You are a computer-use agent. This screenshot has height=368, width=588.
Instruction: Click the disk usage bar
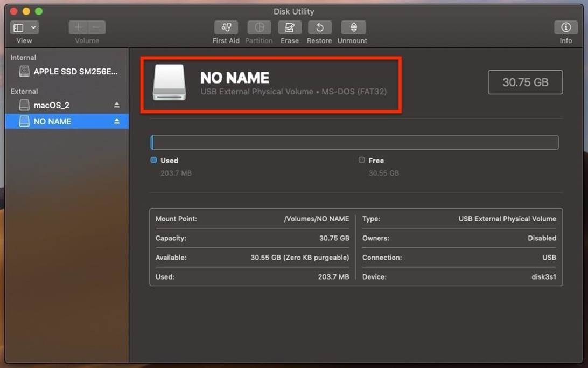tap(354, 143)
